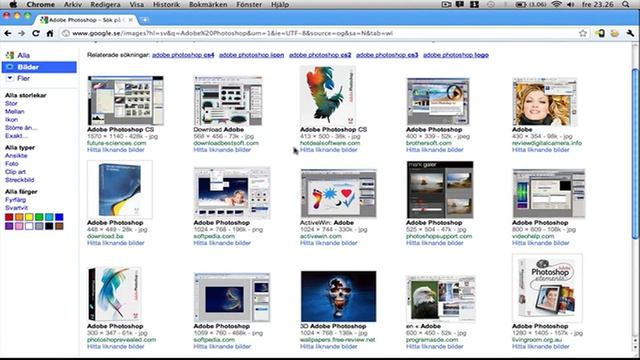Open the Visa menu

(136, 4)
